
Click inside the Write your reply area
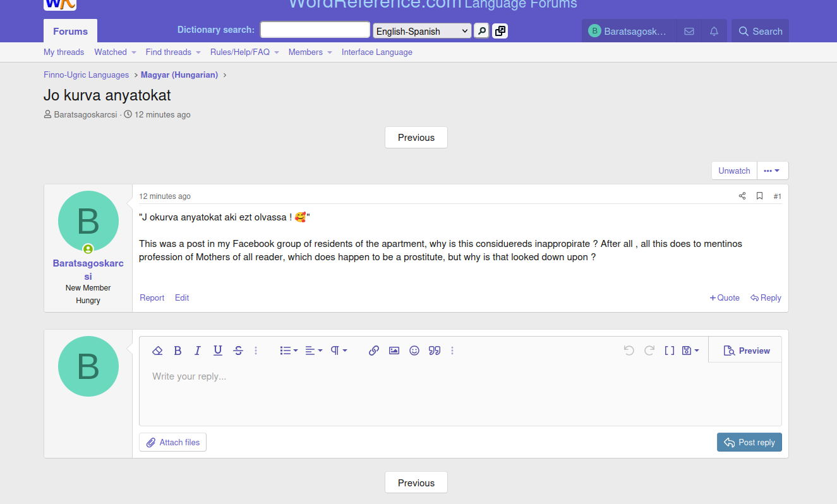point(460,393)
